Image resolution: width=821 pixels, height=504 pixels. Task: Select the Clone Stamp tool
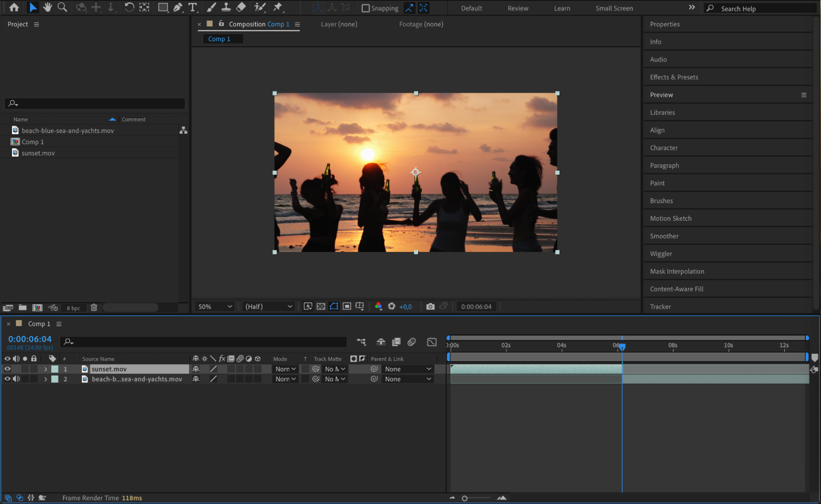226,7
